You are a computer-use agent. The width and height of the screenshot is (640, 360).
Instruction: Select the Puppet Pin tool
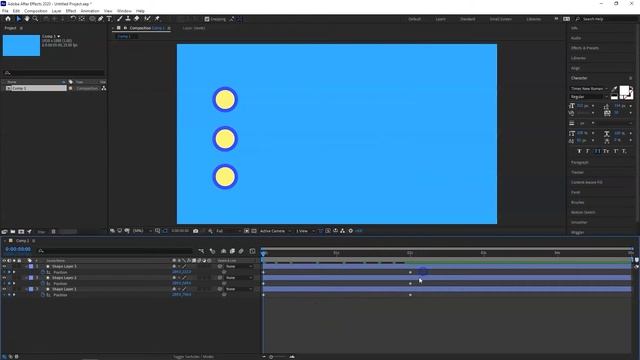pos(157,19)
